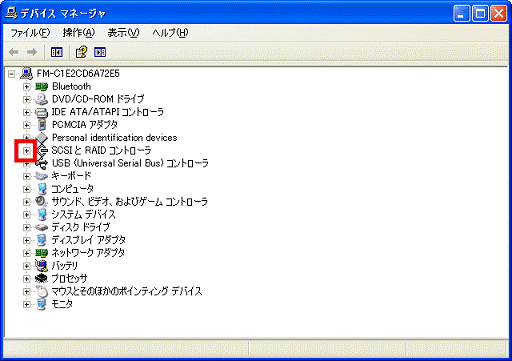This screenshot has height=361, width=512.
Task: Click the プロセッサ chip icon
Action: click(42, 279)
